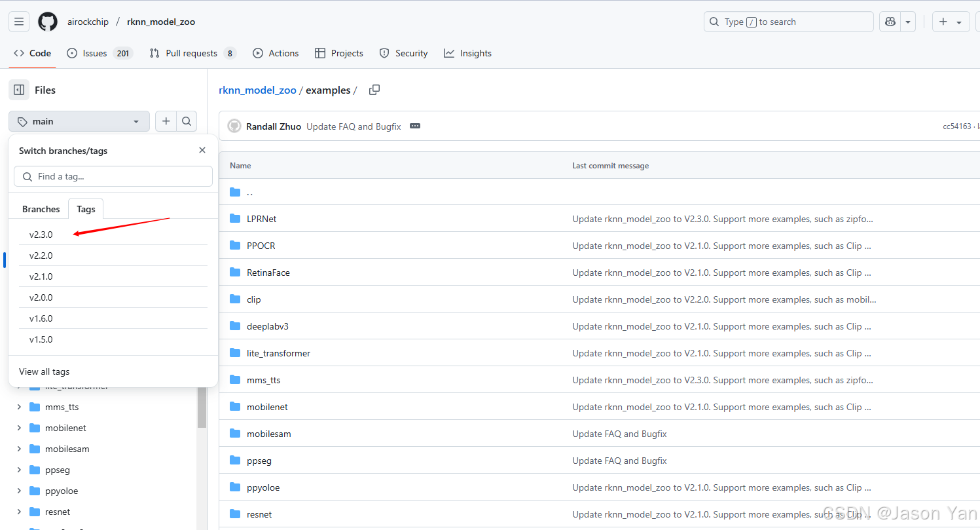Search files with the magnifier button

point(187,121)
